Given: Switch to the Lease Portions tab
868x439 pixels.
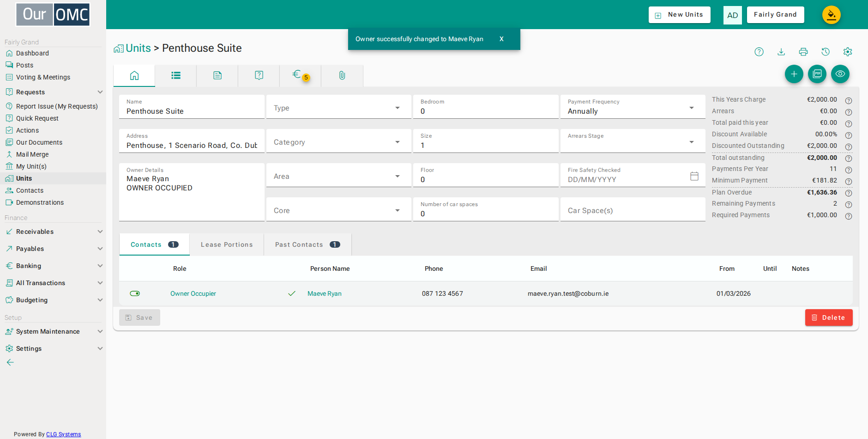Looking at the screenshot, I should pyautogui.click(x=227, y=244).
